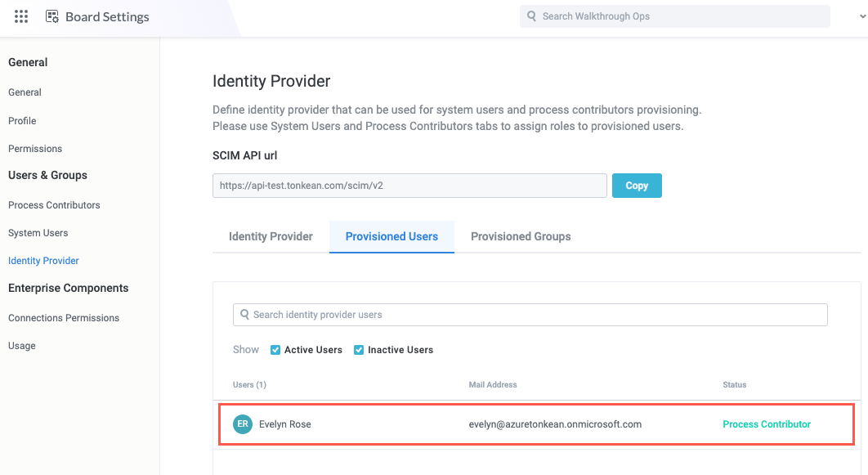Image resolution: width=868 pixels, height=475 pixels.
Task: Toggle the Inactive Users checkbox
Action: (359, 350)
